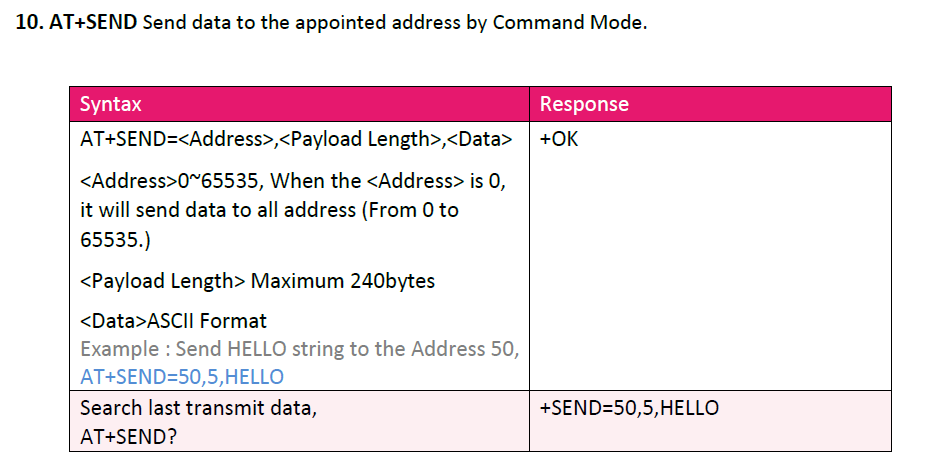Click the word 'HELLO' in blue example
This screenshot has height=473, width=925.
(254, 377)
